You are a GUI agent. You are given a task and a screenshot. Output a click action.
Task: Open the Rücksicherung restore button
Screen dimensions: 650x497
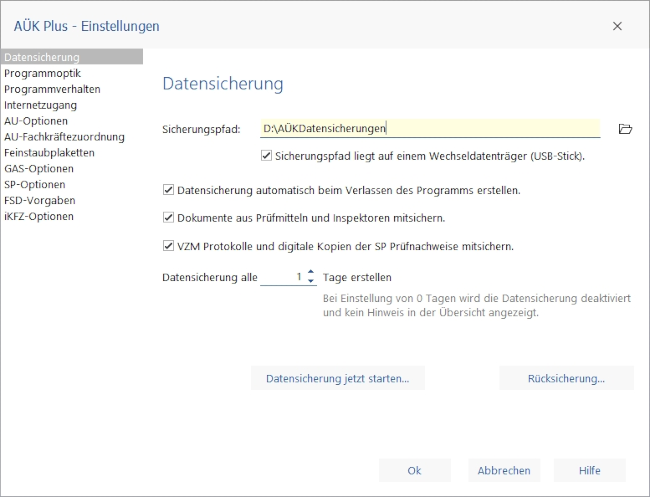[x=566, y=378]
